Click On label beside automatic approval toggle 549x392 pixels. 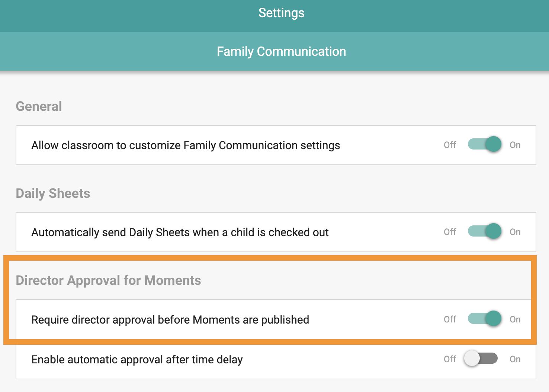515,359
